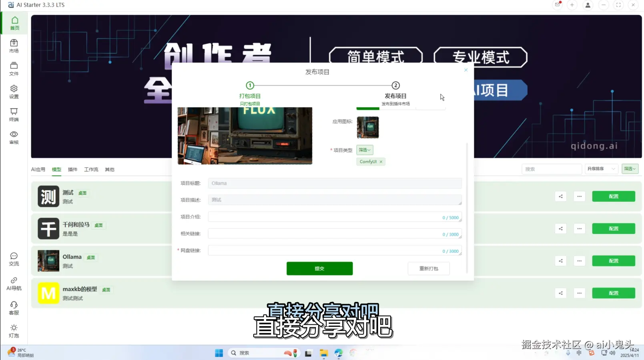Open more options for 测试 row

coord(579,196)
